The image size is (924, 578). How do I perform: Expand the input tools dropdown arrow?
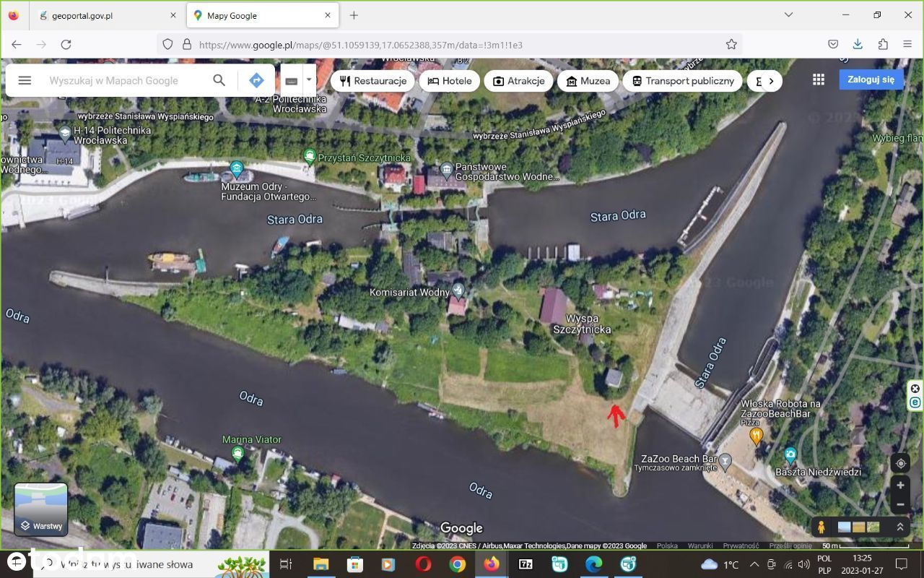pyautogui.click(x=309, y=80)
